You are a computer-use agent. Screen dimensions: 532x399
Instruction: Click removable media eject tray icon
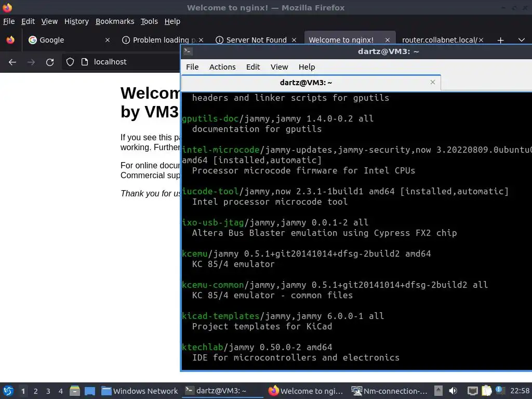tap(438, 391)
